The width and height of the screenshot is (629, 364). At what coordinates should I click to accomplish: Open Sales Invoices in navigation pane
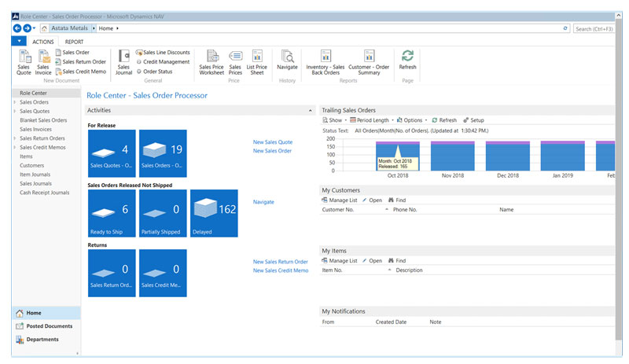point(35,129)
